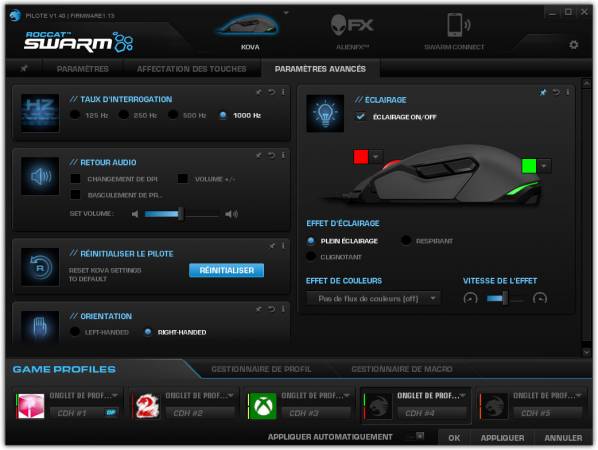Open the settings gear icon
598x450 pixels.
574,45
